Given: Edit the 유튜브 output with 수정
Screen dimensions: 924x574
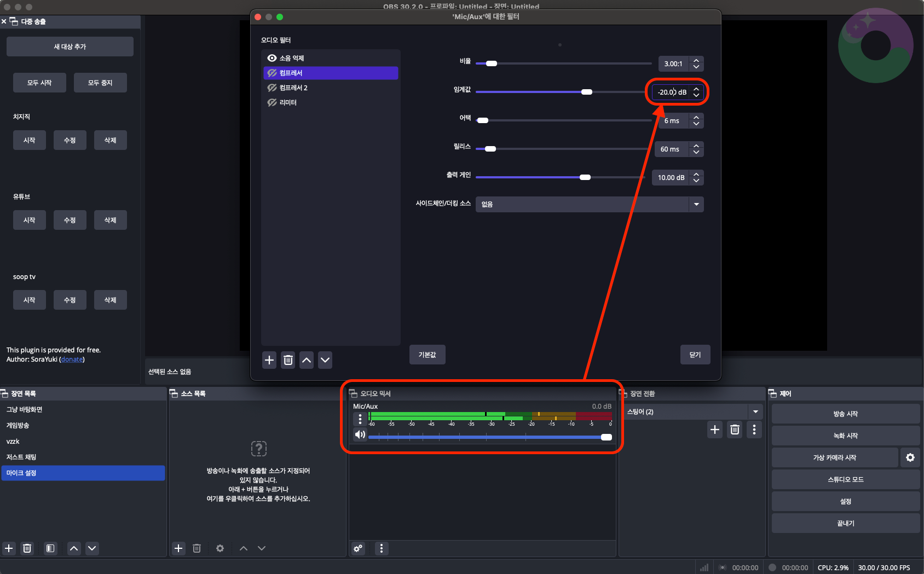Looking at the screenshot, I should (70, 220).
